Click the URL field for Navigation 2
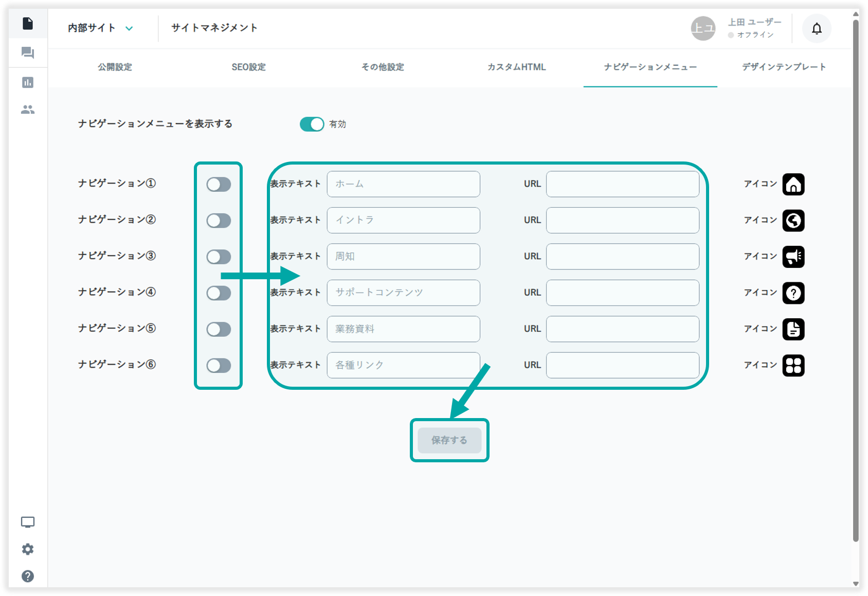The image size is (868, 596). (622, 221)
